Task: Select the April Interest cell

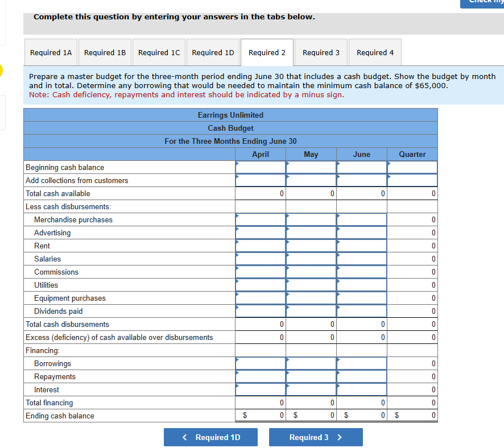Action: point(261,389)
